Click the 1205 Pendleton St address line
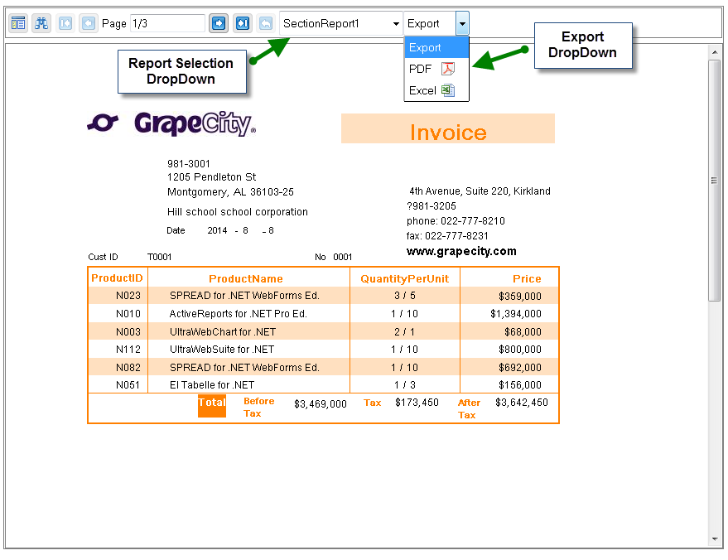Viewport: 728px width, 560px height. tap(211, 177)
